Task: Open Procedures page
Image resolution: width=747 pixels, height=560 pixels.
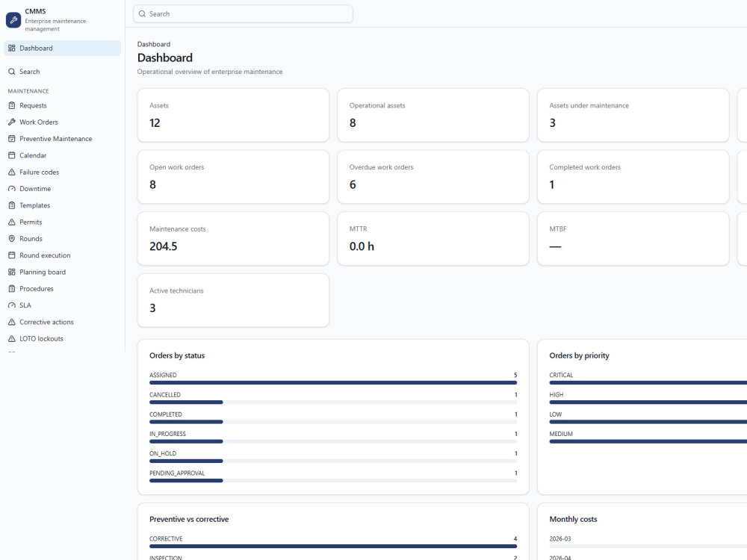Action: click(63, 288)
